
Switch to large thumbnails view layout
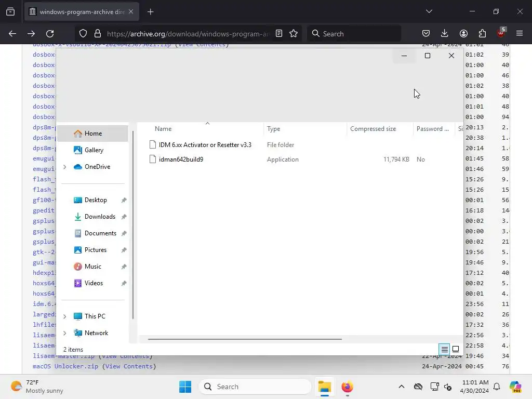coord(456,349)
